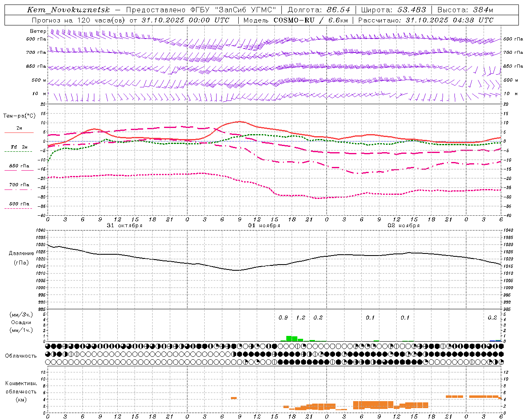Click the '500 гПа' temperature legend entry
The width and height of the screenshot is (525, 420).
tap(19, 204)
